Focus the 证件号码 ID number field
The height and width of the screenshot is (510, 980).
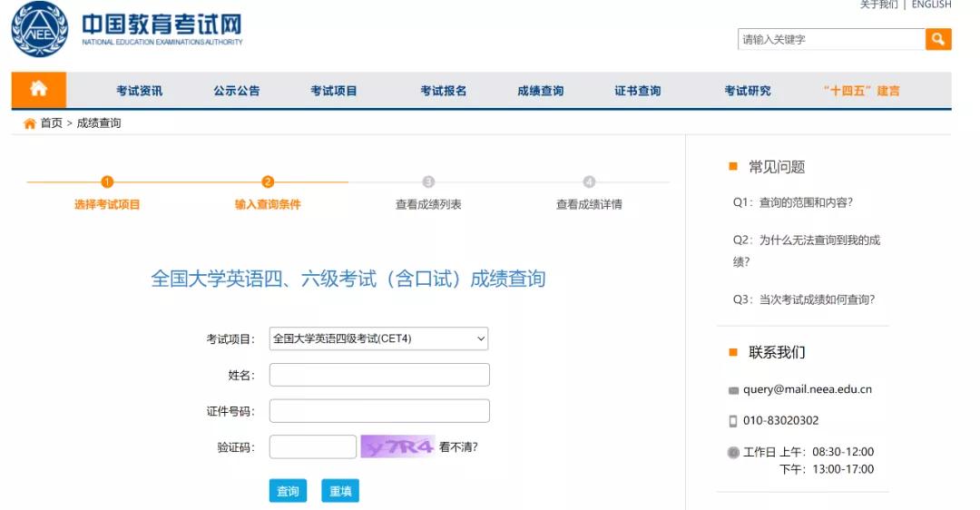click(x=379, y=410)
